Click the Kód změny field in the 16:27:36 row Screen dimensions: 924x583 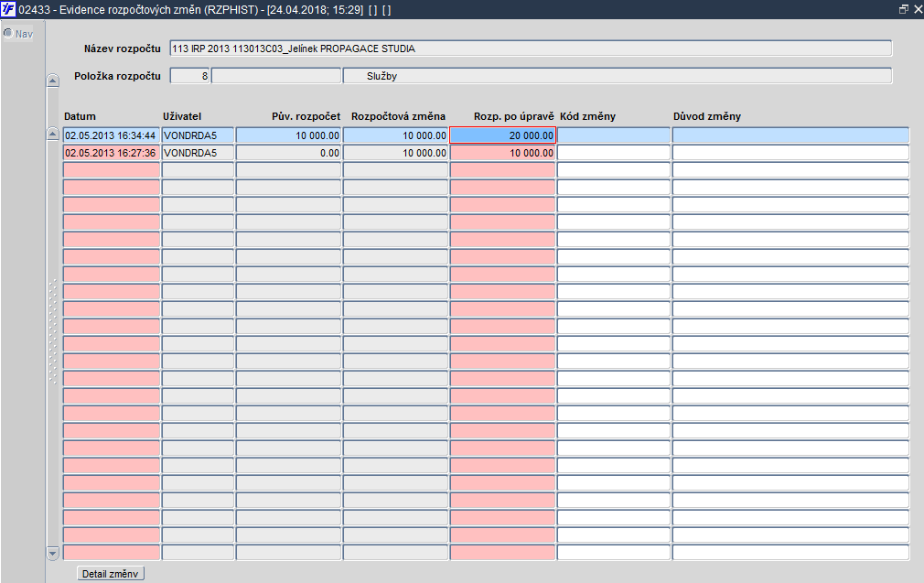tap(614, 153)
